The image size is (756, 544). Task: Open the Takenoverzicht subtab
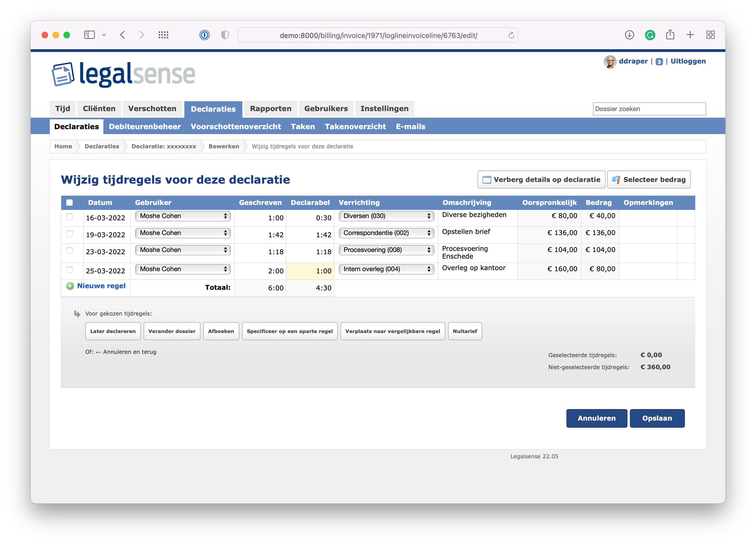tap(355, 127)
